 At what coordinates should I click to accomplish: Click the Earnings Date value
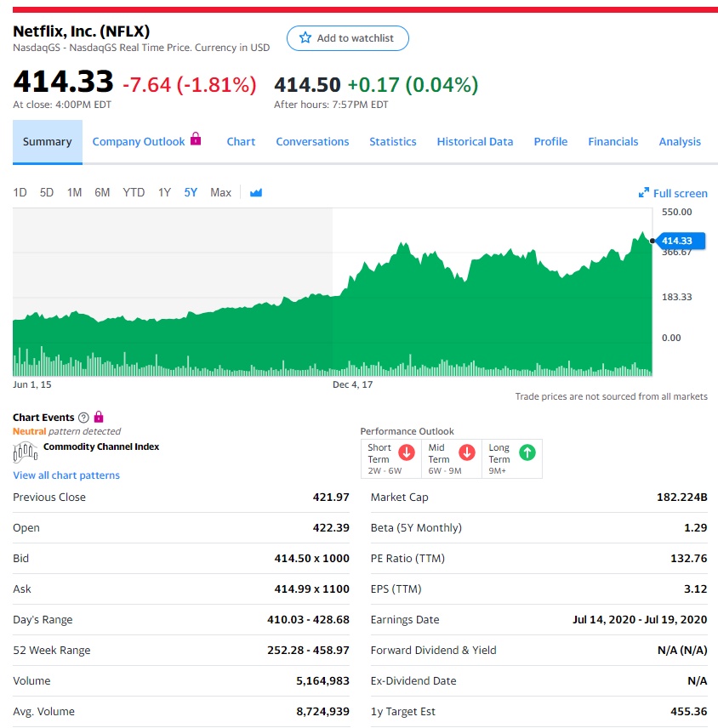640,620
